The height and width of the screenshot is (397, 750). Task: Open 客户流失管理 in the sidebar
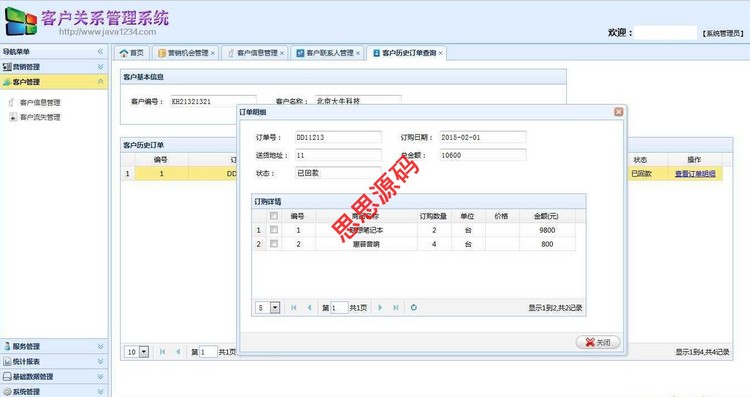pos(40,117)
